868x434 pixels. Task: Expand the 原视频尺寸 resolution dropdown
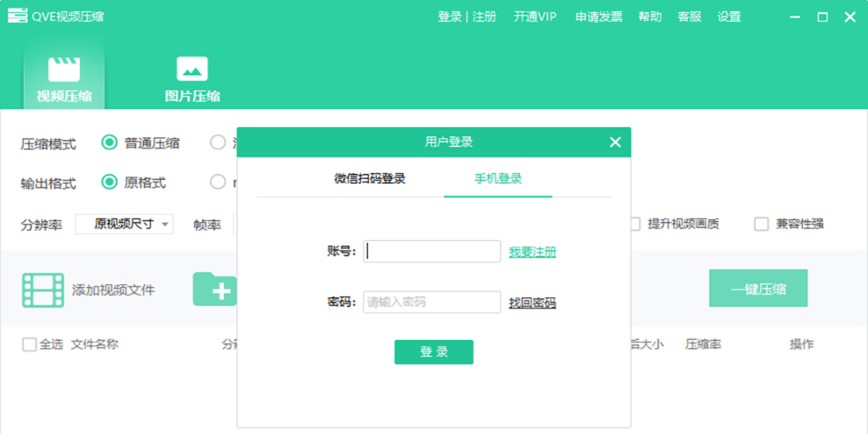pos(124,224)
